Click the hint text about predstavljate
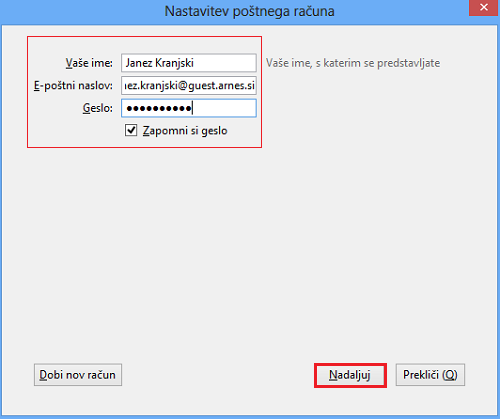The width and height of the screenshot is (500, 419). point(353,63)
